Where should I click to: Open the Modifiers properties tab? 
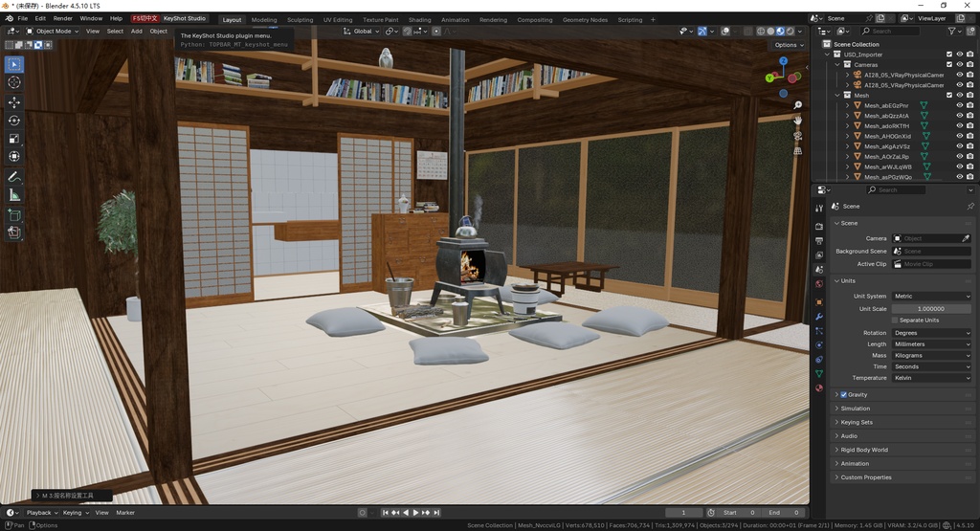pos(819,316)
